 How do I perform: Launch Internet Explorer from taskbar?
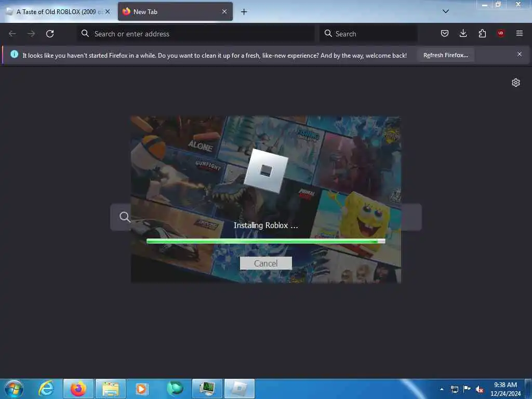(x=46, y=389)
